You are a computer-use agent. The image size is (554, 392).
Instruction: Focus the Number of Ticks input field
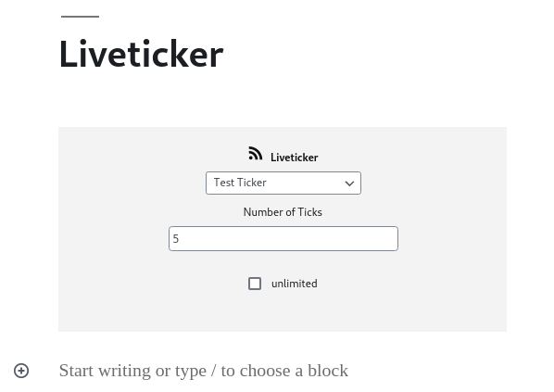point(283,238)
